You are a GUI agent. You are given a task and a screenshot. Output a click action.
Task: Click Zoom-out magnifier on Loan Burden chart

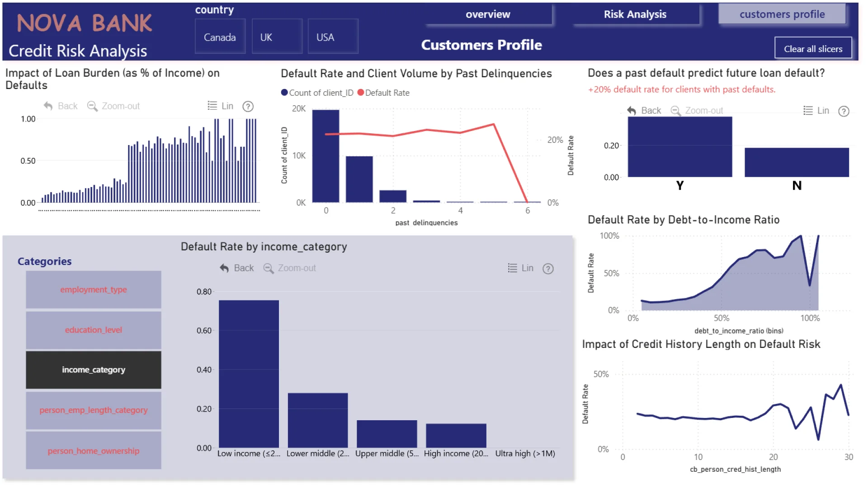click(x=92, y=106)
